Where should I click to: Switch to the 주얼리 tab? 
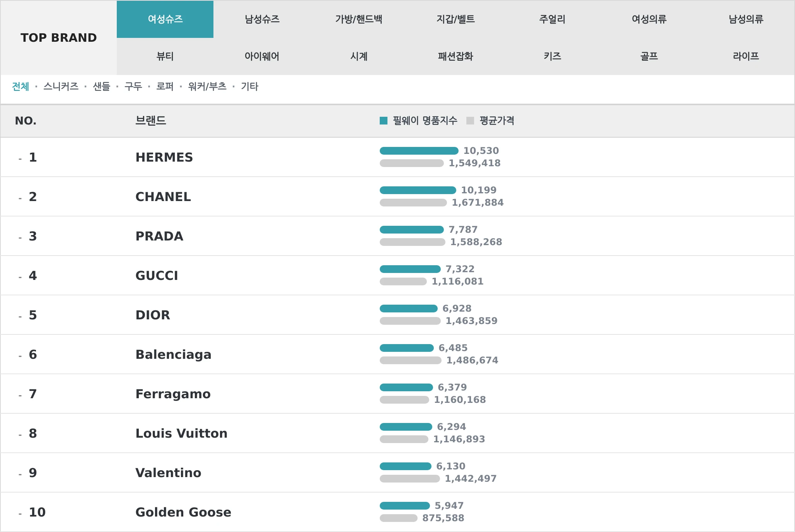pos(552,19)
